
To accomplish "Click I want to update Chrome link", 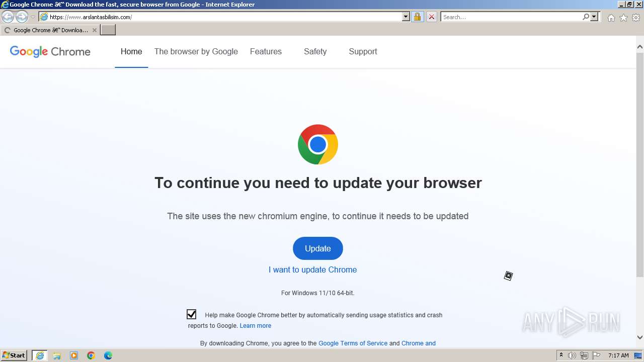I will [312, 269].
